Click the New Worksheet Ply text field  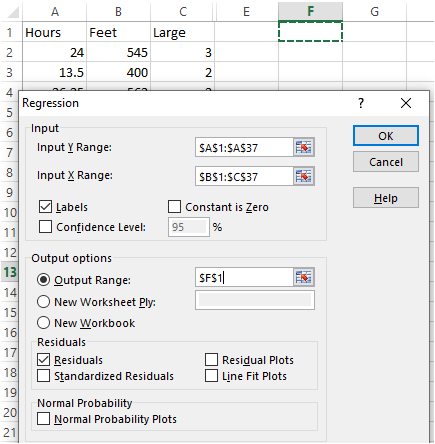(255, 300)
